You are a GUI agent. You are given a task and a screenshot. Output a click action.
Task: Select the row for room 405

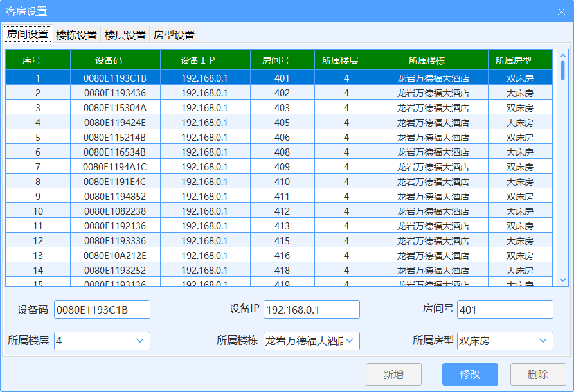282,123
